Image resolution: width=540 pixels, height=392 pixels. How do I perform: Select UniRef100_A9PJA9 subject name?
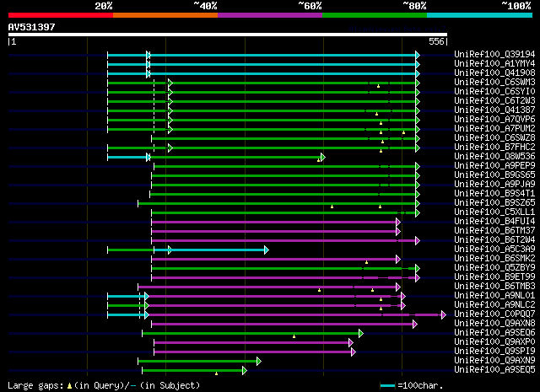pos(494,185)
